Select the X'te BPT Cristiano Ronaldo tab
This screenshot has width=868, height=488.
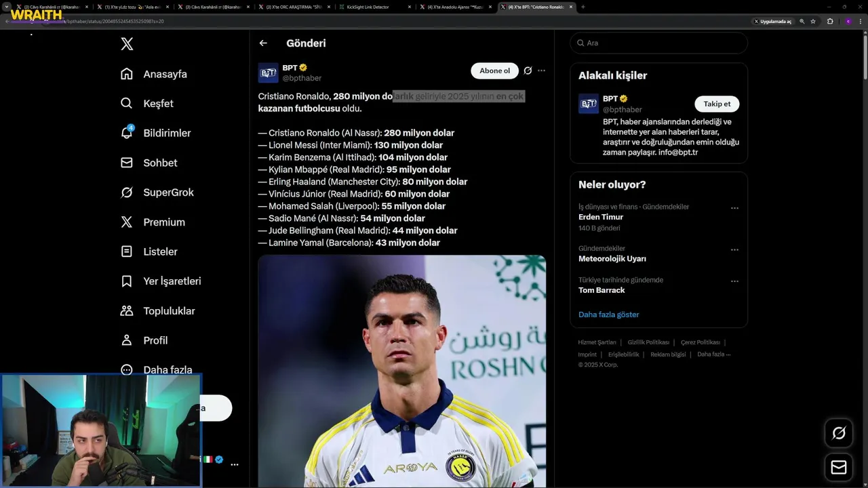pyautogui.click(x=536, y=7)
